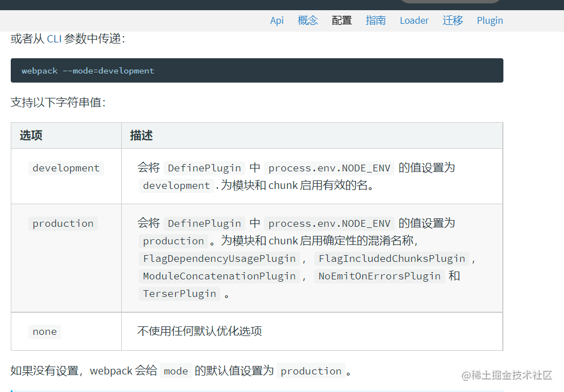Click the 描述 column header

(312, 135)
